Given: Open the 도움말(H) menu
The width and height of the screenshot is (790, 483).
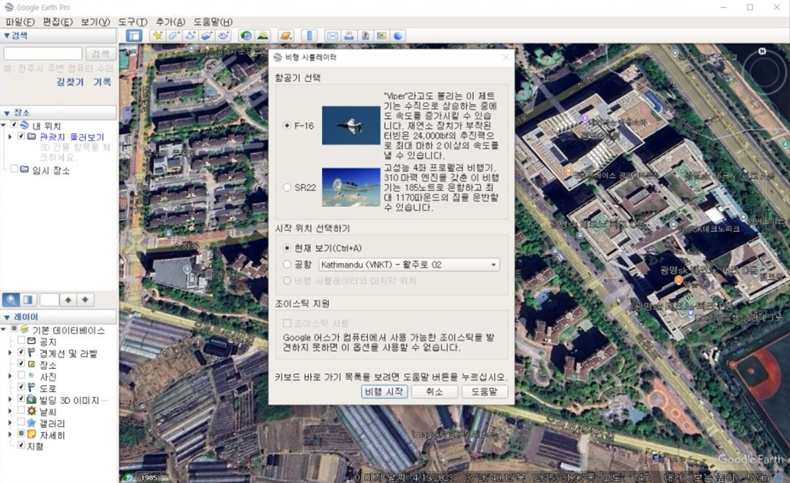Looking at the screenshot, I should point(213,22).
